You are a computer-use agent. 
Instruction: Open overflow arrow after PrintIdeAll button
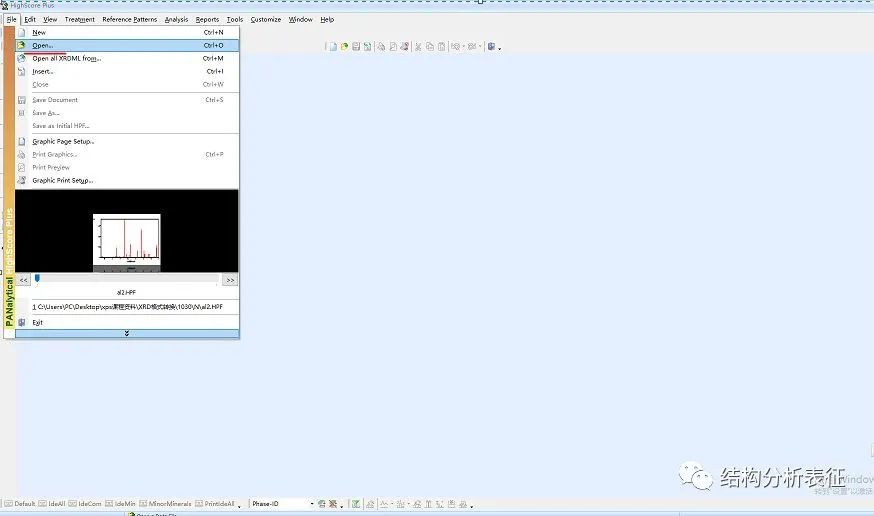(x=240, y=506)
